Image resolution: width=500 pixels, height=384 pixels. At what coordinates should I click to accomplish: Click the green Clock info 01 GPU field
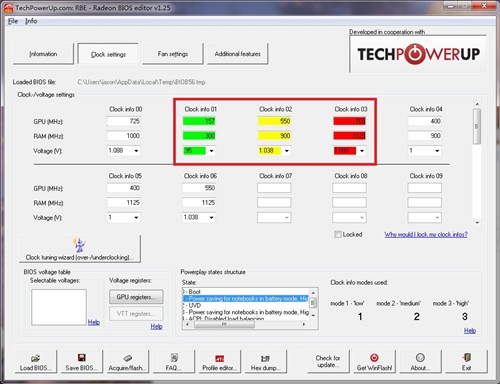click(199, 121)
